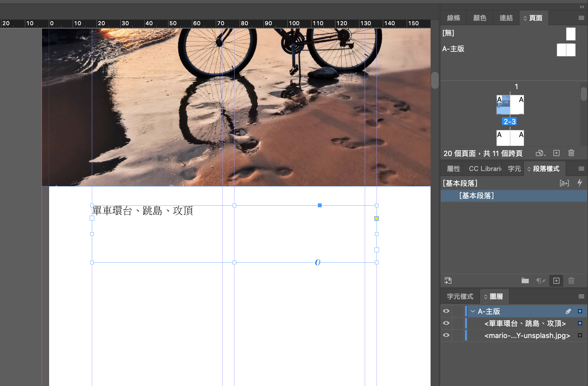Collapse the A-主版 layer chevron
Screen dimensions: 588x386
473,311
